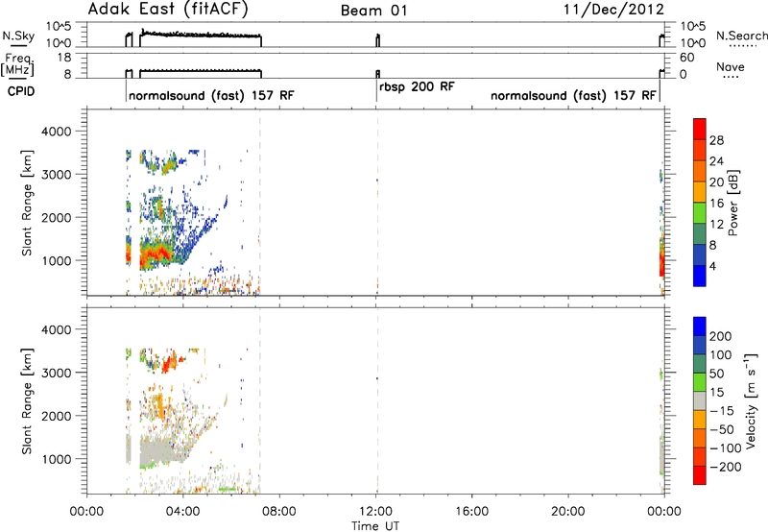
Task: Click the '-15' value on Velocity colorbar
Action: pyautogui.click(x=722, y=410)
